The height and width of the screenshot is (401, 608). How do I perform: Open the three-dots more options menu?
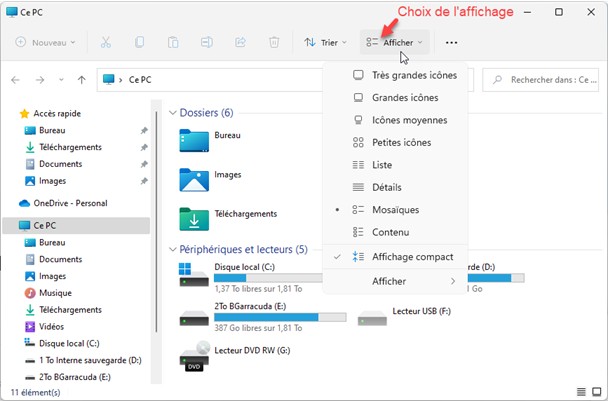[x=452, y=43]
